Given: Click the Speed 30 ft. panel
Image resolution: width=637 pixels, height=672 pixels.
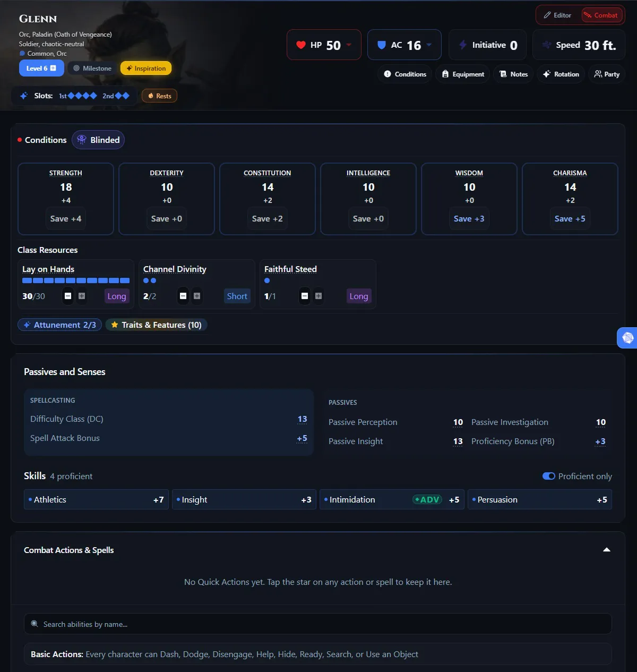Looking at the screenshot, I should [579, 45].
